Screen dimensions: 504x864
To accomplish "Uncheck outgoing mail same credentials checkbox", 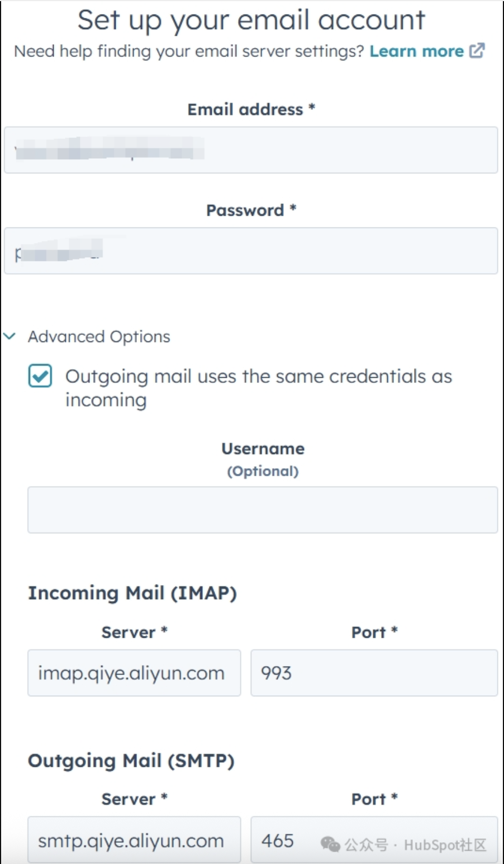I will pyautogui.click(x=40, y=376).
